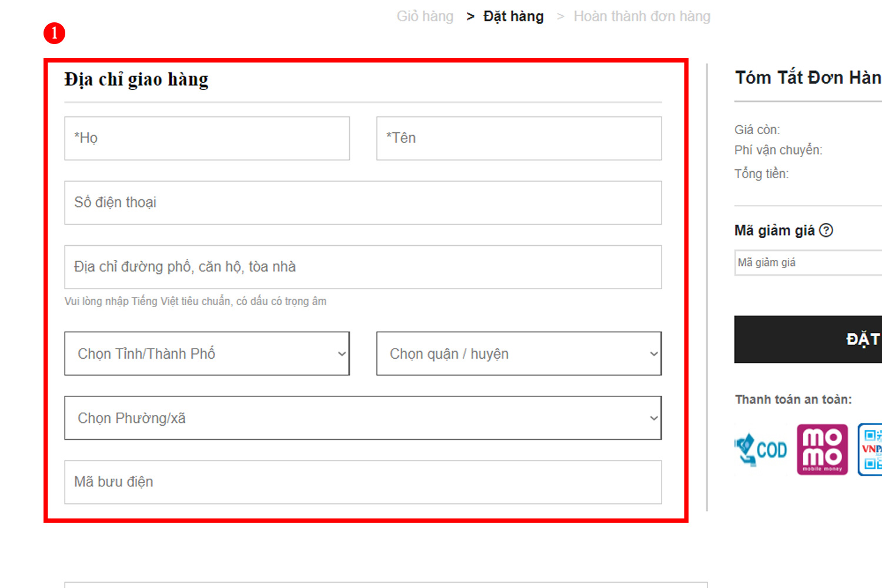
Task: Select the Đặt hàng breadcrumb step
Action: [x=513, y=16]
